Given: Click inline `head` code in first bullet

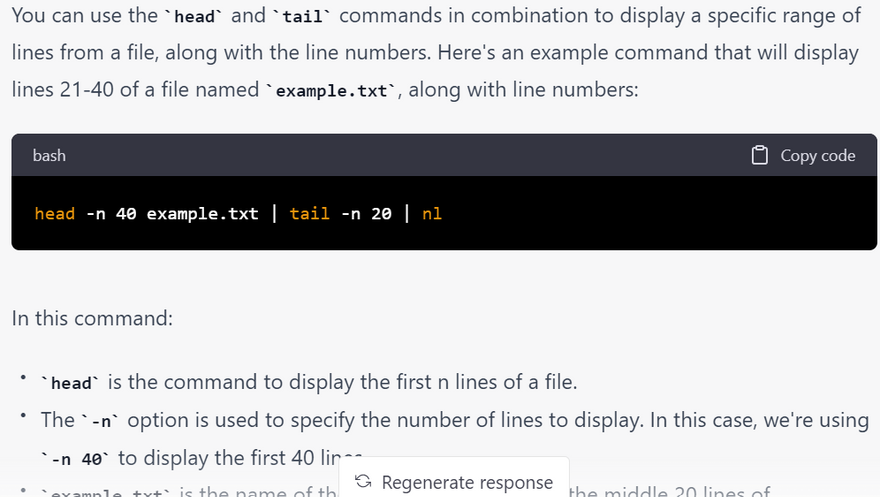Looking at the screenshot, I should pos(71,383).
